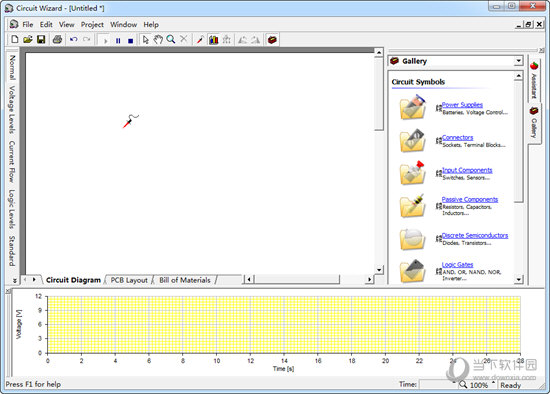Switch to the PCB Layout tab
This screenshot has width=550, height=394.
(129, 280)
